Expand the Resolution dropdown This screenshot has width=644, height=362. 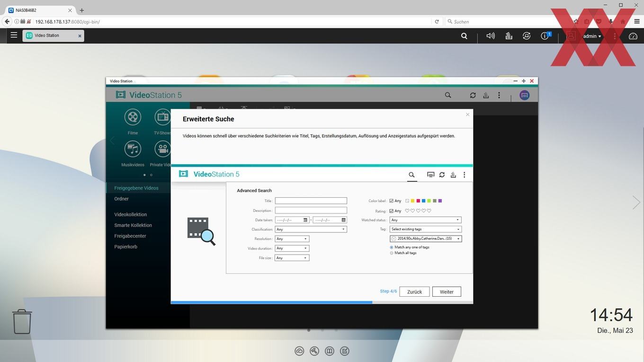292,239
